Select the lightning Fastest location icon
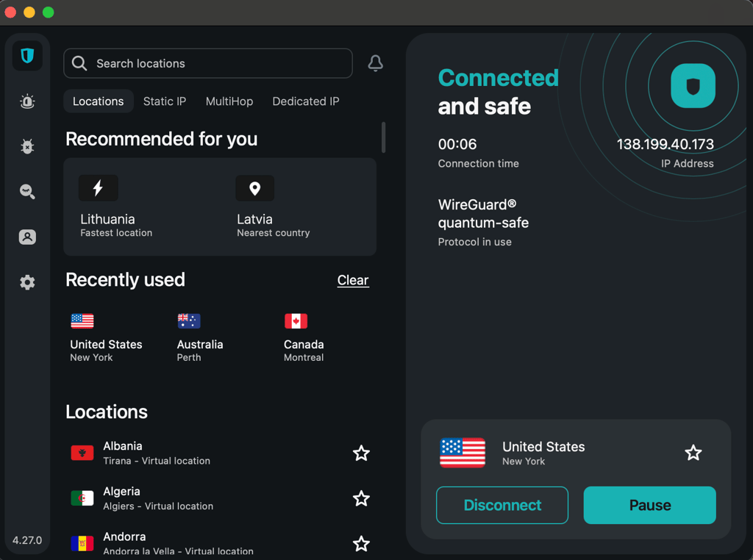The image size is (753, 560). pyautogui.click(x=99, y=188)
